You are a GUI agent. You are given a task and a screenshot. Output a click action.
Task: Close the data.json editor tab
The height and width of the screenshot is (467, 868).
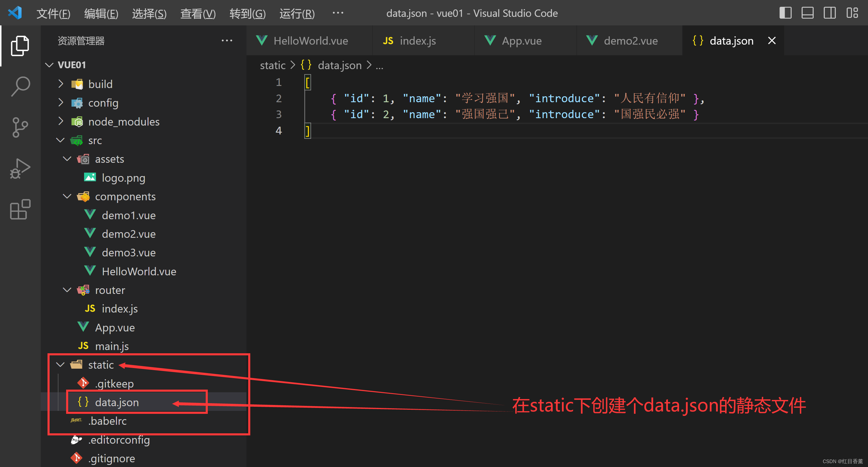tap(771, 41)
